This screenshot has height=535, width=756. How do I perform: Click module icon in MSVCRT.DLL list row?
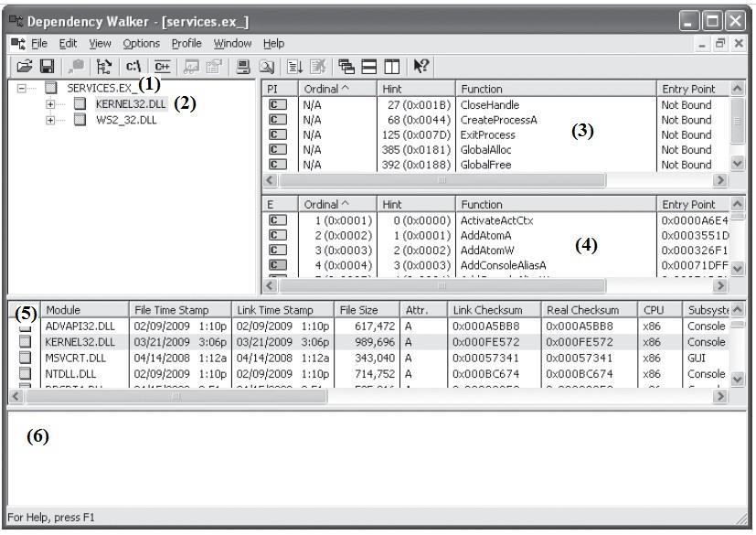point(25,358)
